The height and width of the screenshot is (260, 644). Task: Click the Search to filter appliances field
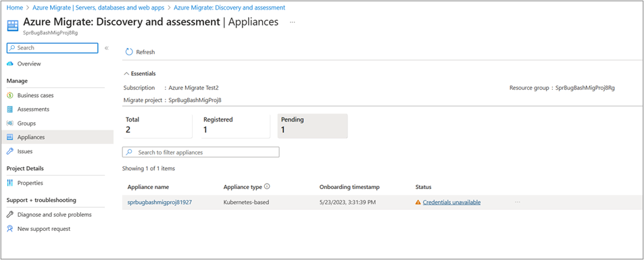(x=201, y=152)
